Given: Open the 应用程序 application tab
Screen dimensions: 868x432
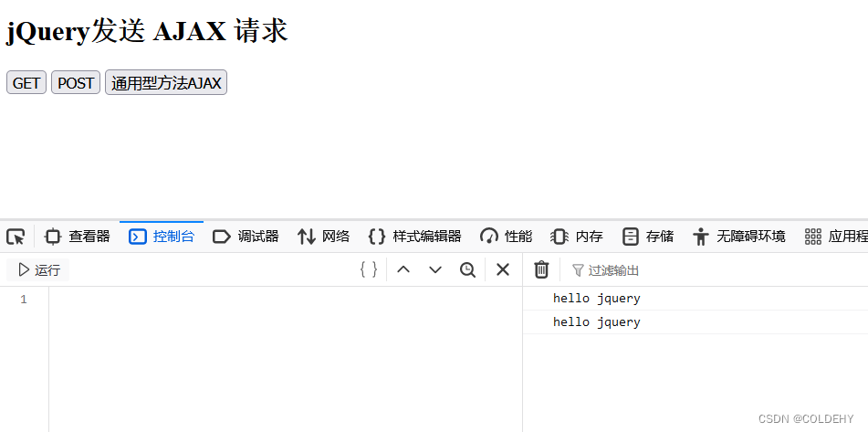Looking at the screenshot, I should click(x=835, y=237).
